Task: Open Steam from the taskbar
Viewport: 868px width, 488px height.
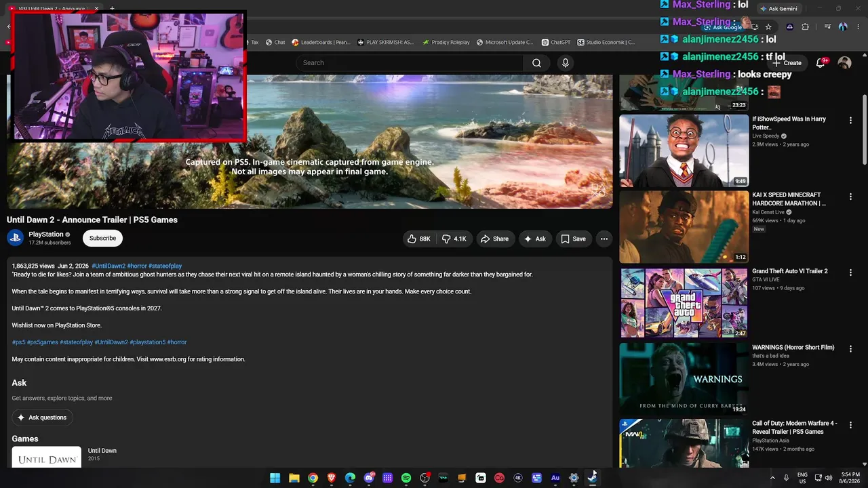Action: click(592, 478)
